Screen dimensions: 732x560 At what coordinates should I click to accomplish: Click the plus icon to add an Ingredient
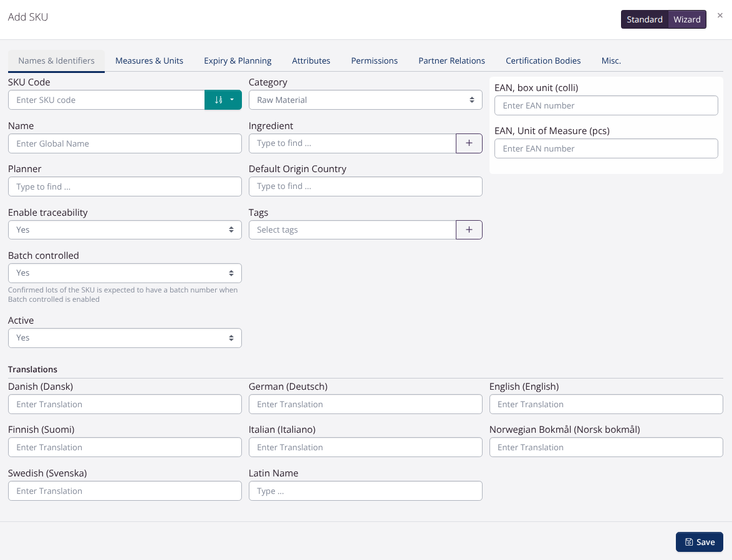[x=469, y=143]
